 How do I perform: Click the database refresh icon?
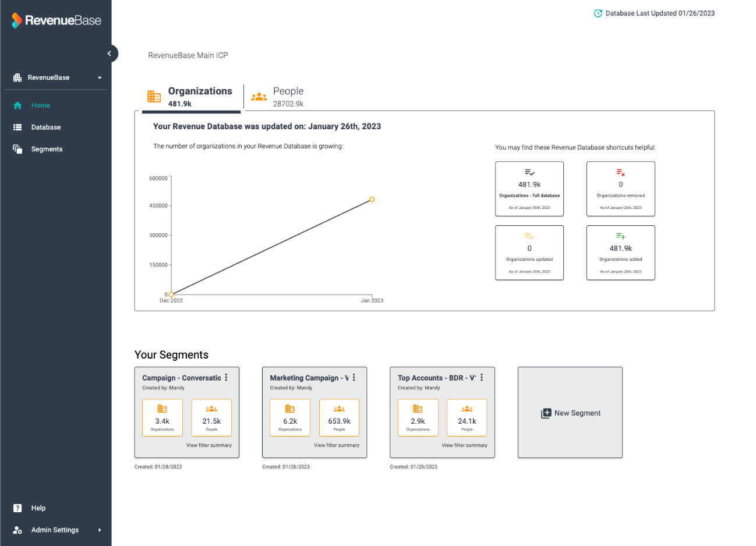pos(598,13)
